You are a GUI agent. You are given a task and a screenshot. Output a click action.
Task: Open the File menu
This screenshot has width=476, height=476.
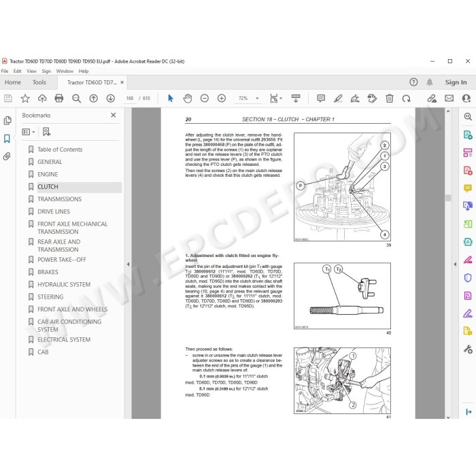click(5, 71)
